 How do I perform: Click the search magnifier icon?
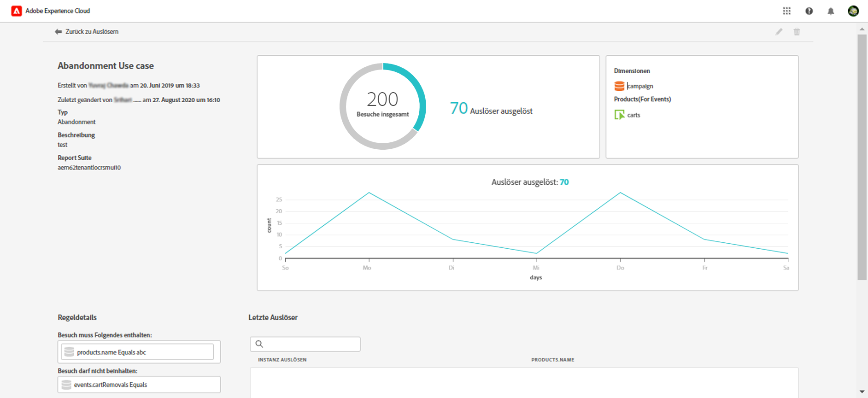pos(259,344)
